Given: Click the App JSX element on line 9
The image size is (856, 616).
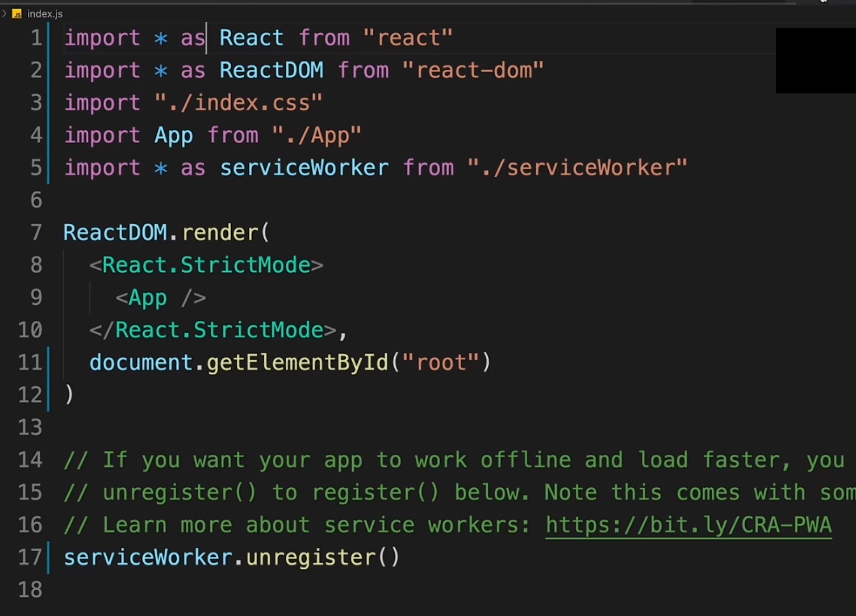Looking at the screenshot, I should [161, 297].
